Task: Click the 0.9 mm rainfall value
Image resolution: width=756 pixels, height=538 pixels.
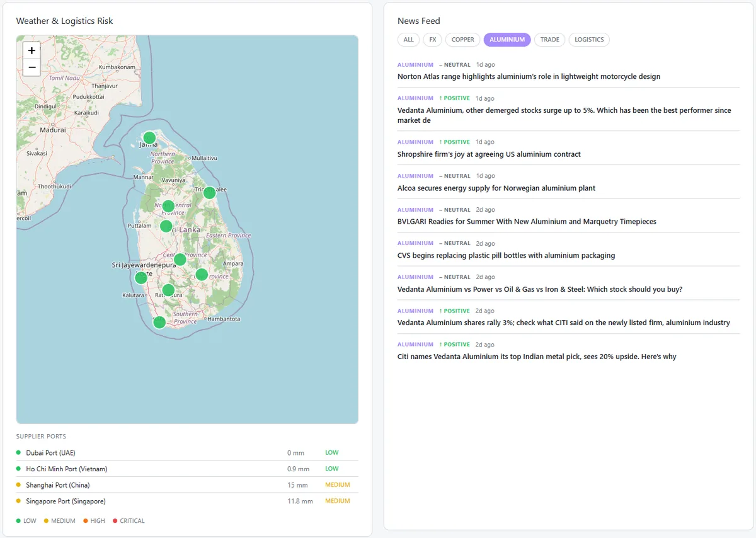Action: 298,469
